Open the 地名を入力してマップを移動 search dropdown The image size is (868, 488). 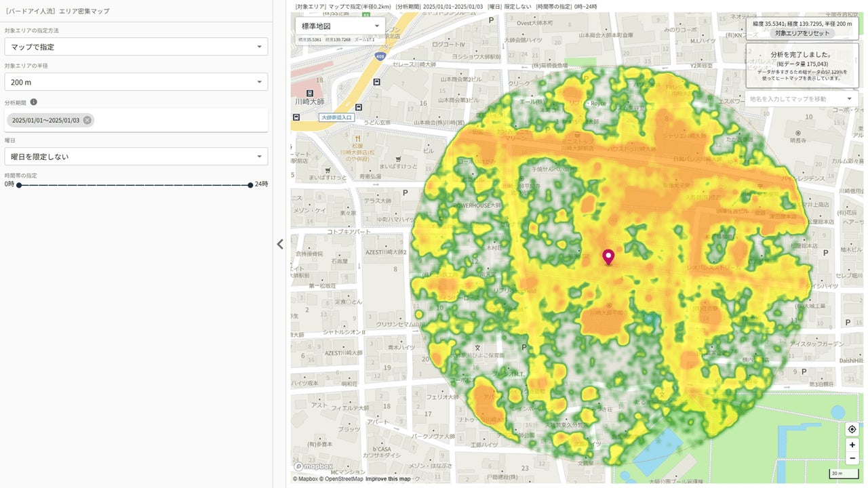pyautogui.click(x=802, y=98)
